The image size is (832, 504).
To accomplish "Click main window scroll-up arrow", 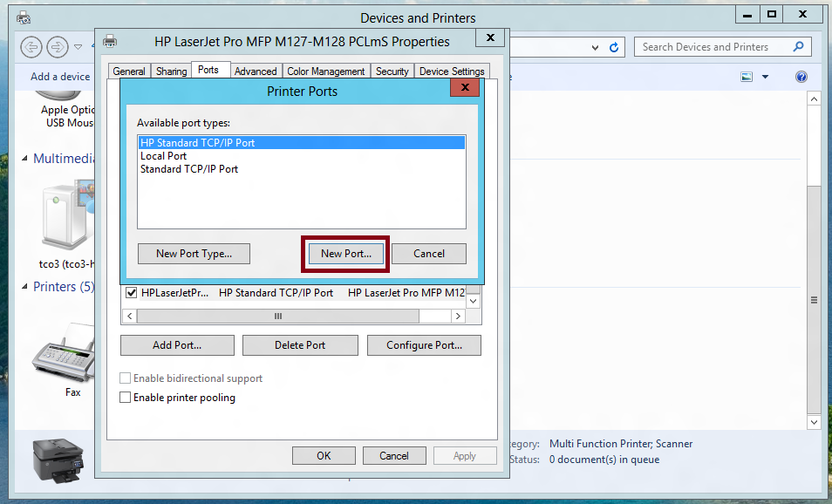I will pos(814,99).
